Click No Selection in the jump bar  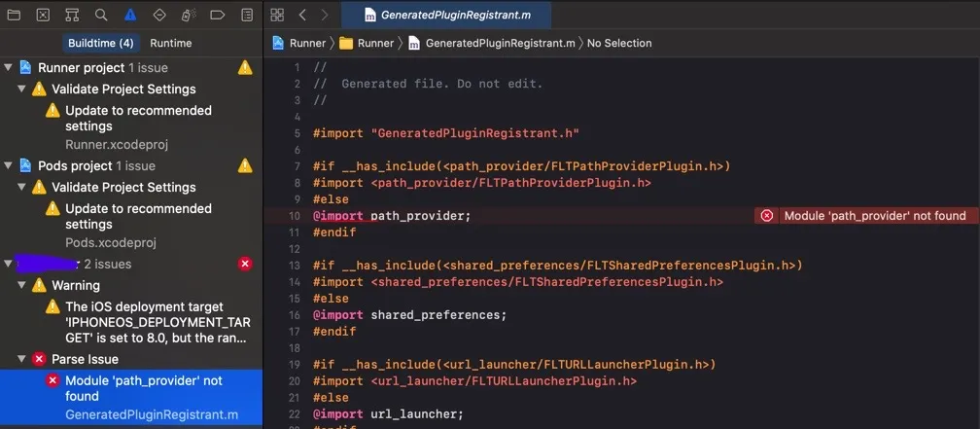point(619,43)
